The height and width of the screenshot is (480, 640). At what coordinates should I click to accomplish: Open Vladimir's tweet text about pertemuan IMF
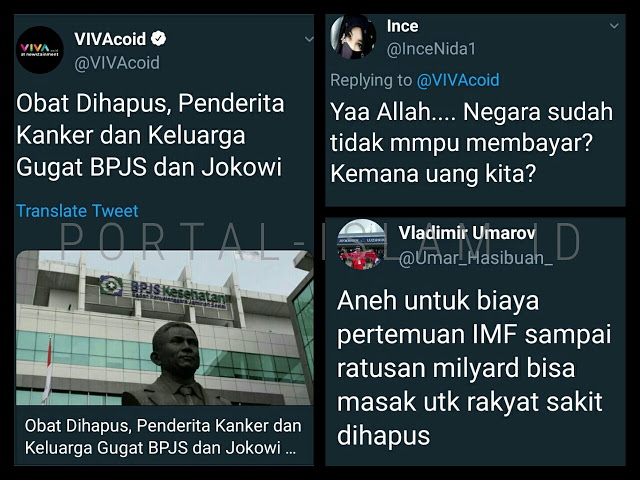click(474, 368)
